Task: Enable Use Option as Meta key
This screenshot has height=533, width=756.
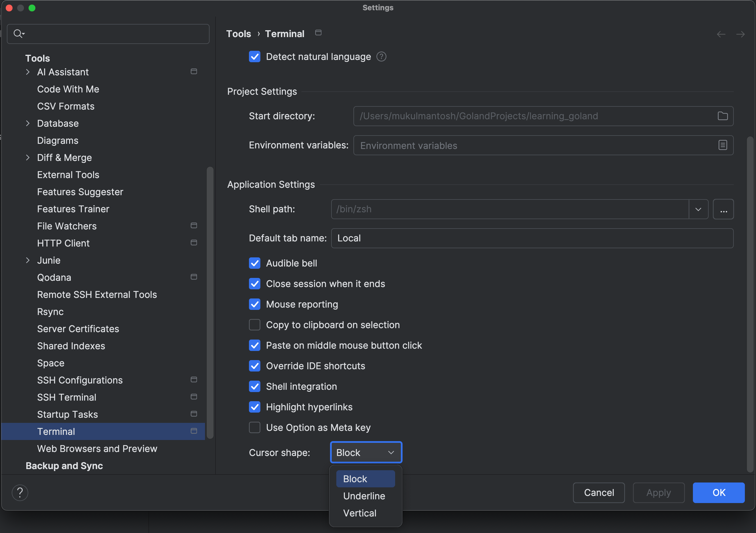Action: (255, 427)
